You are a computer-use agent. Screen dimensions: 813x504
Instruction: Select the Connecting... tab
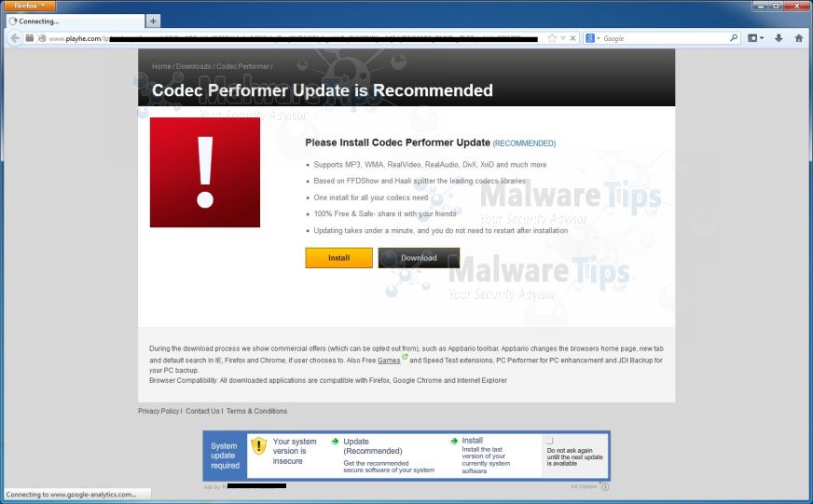(x=76, y=21)
